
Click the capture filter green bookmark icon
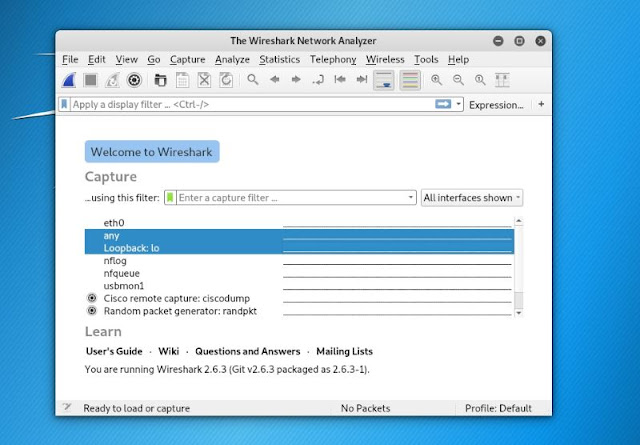(170, 198)
